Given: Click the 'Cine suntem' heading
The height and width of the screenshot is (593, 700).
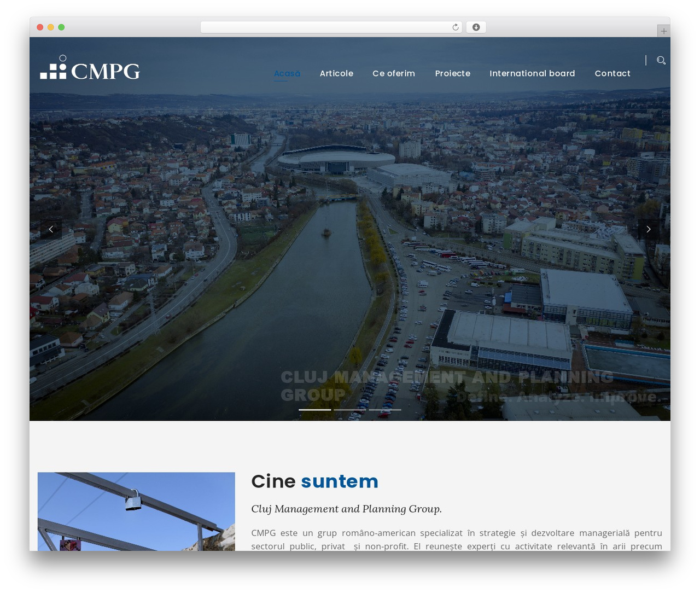Looking at the screenshot, I should click(x=314, y=481).
